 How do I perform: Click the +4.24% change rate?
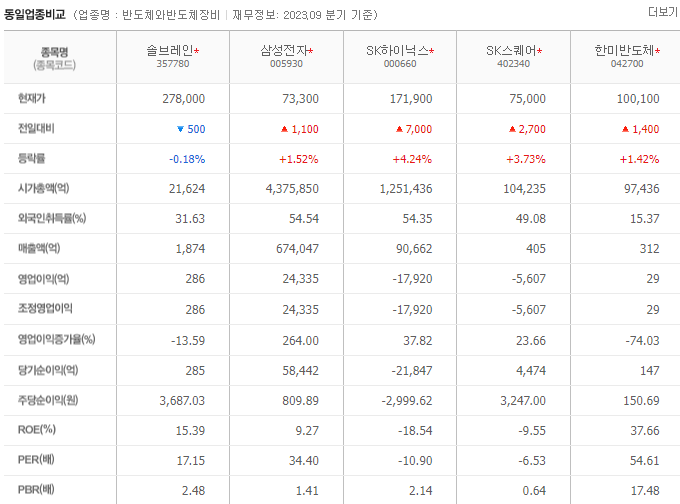click(412, 159)
